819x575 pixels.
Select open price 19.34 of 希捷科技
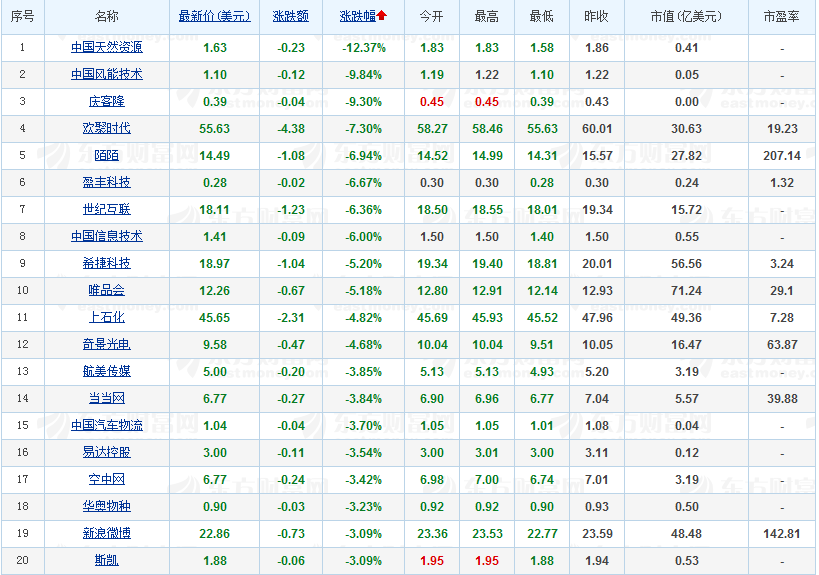(x=432, y=264)
